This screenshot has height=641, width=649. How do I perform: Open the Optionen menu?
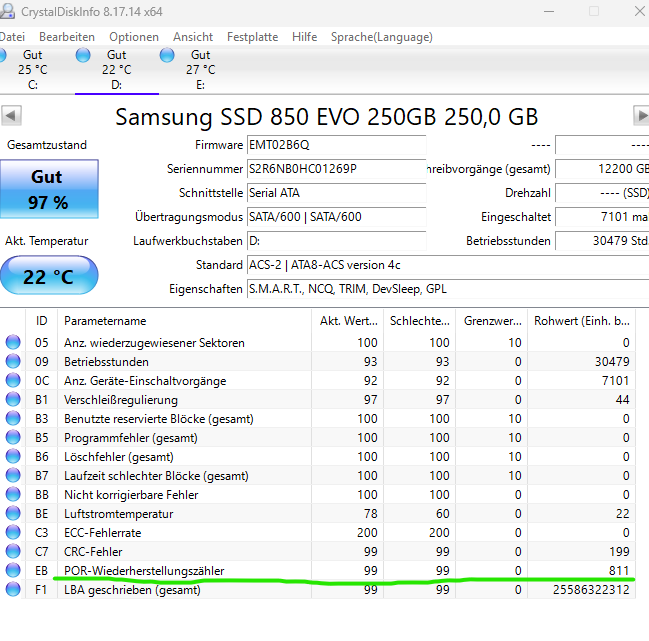coord(134,37)
